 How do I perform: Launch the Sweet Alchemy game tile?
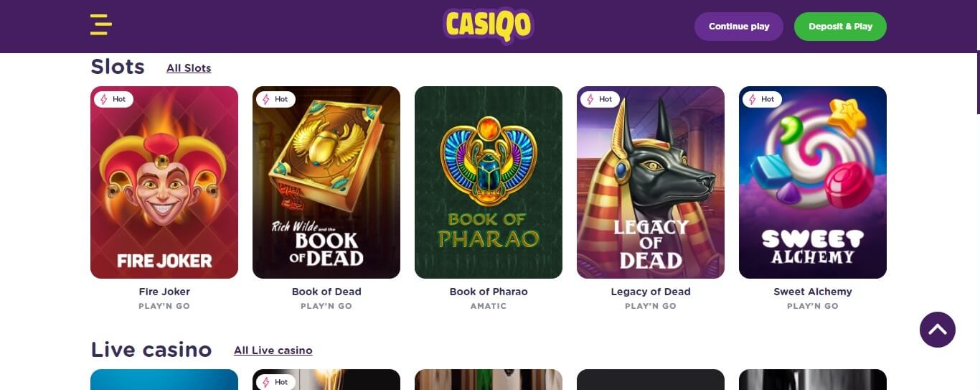813,182
